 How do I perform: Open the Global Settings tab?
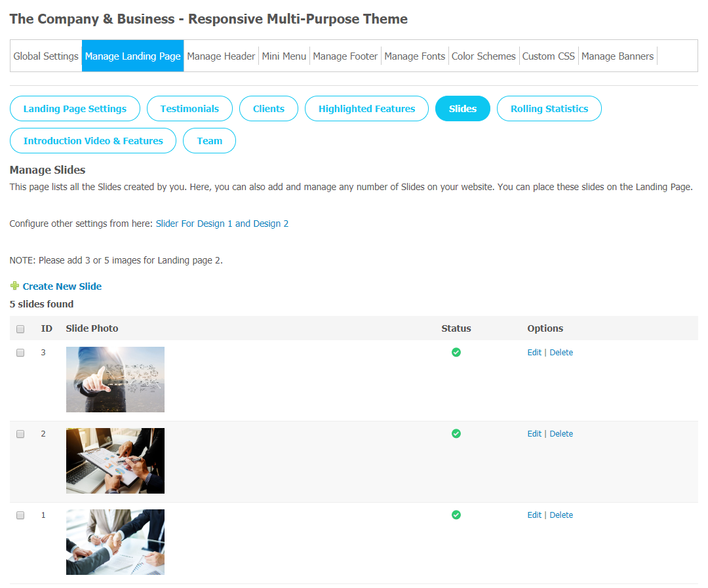click(46, 56)
